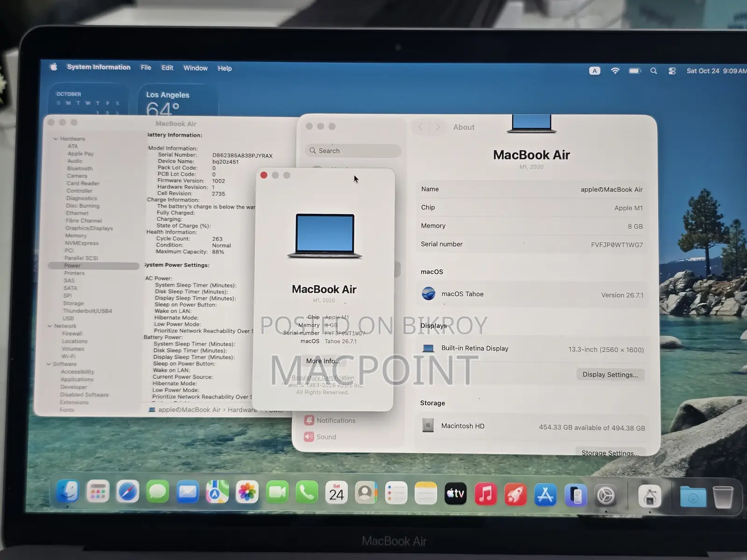Click the back arrow in System Settings

tap(421, 127)
